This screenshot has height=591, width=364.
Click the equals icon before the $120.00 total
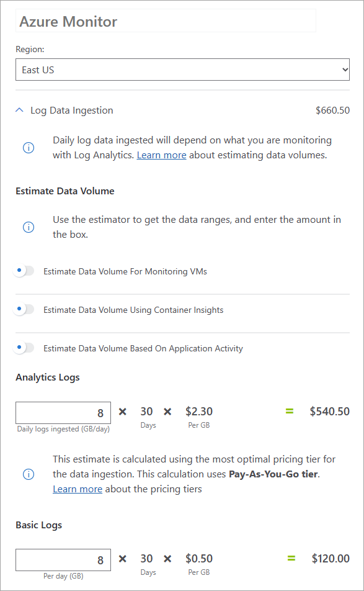(x=291, y=558)
